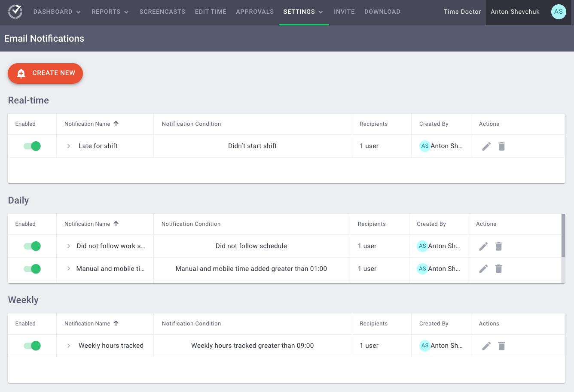Open the Invite page

tap(344, 12)
